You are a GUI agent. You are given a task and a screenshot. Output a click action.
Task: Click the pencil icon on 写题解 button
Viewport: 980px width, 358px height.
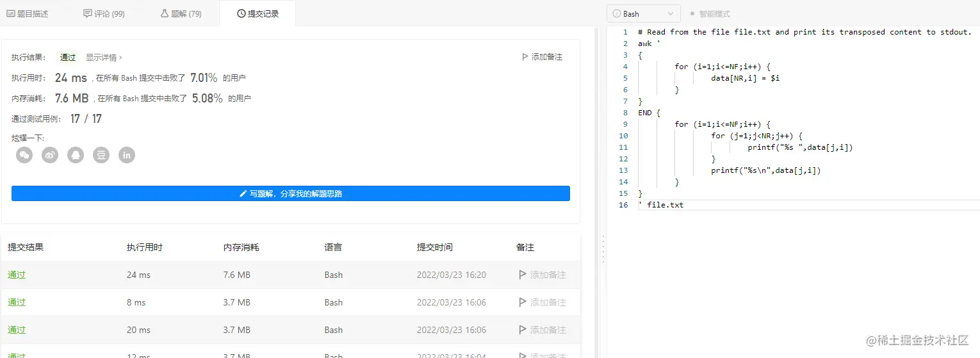pyautogui.click(x=243, y=193)
